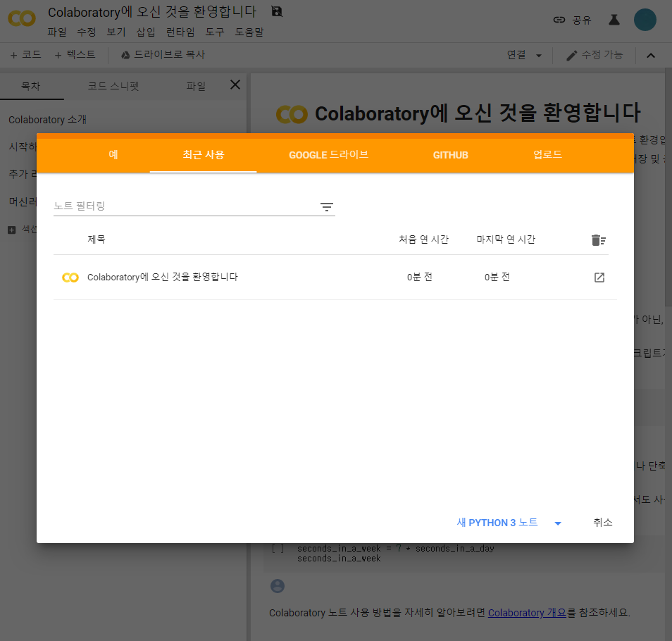This screenshot has width=672, height=641.
Task: Click the author avatar icon below the code cell
Action: [278, 586]
